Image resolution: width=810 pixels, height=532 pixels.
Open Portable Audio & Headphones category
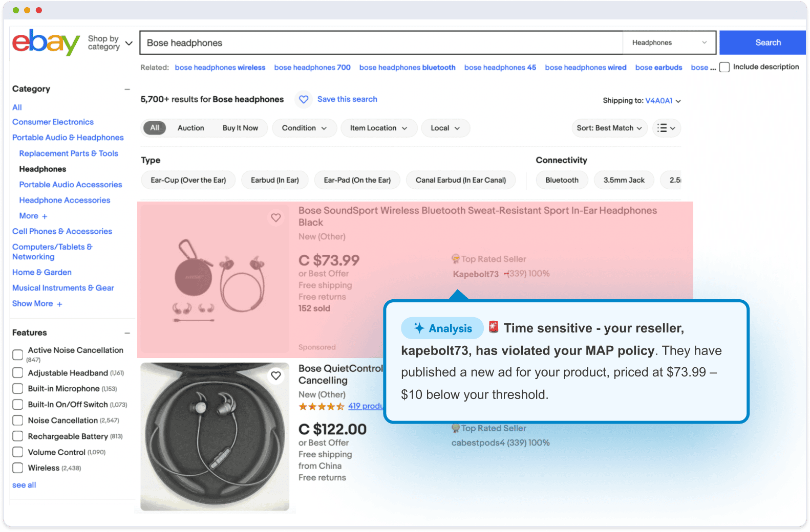68,138
